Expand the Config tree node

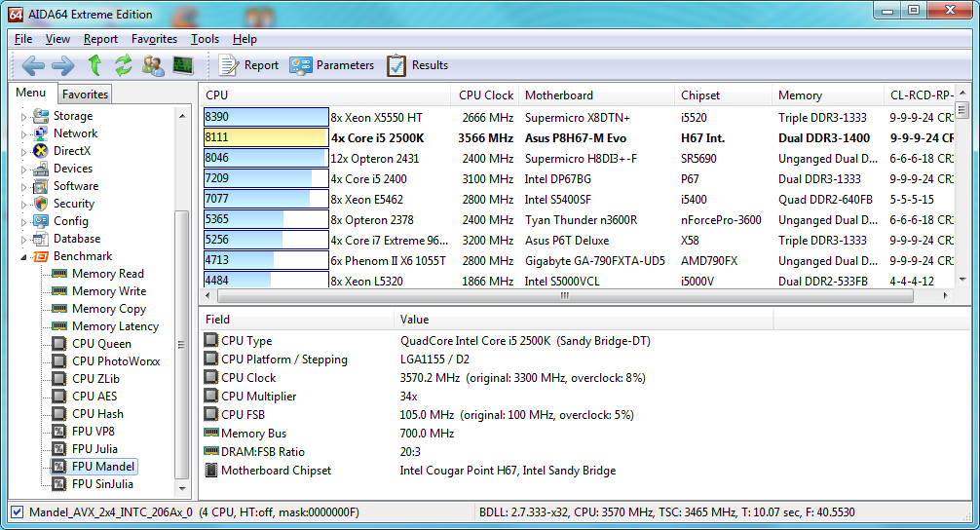23,222
